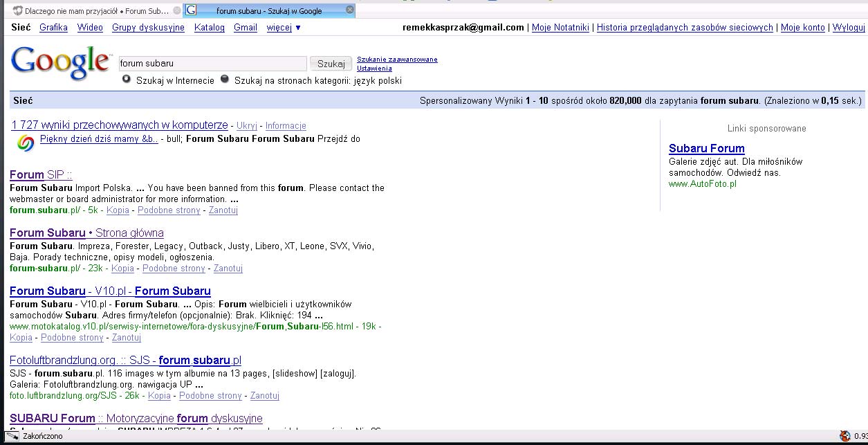This screenshot has height=445, width=868.
Task: Click the Google favicon on the active tab
Action: click(191, 10)
